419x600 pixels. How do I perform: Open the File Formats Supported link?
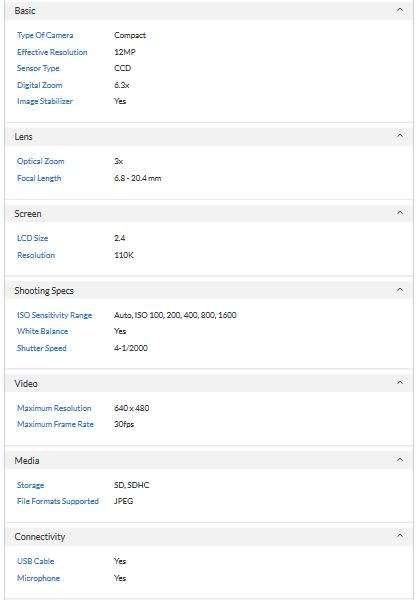pos(58,501)
